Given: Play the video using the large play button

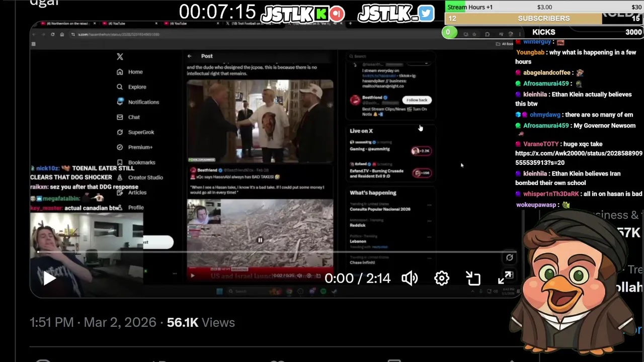Looking at the screenshot, I should click(49, 278).
